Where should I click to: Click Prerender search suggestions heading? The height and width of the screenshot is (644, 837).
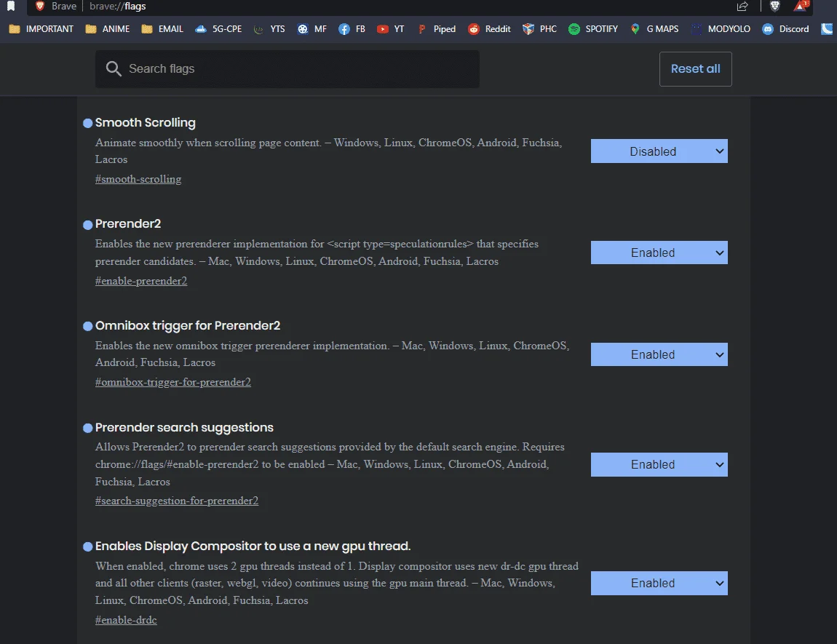point(184,427)
